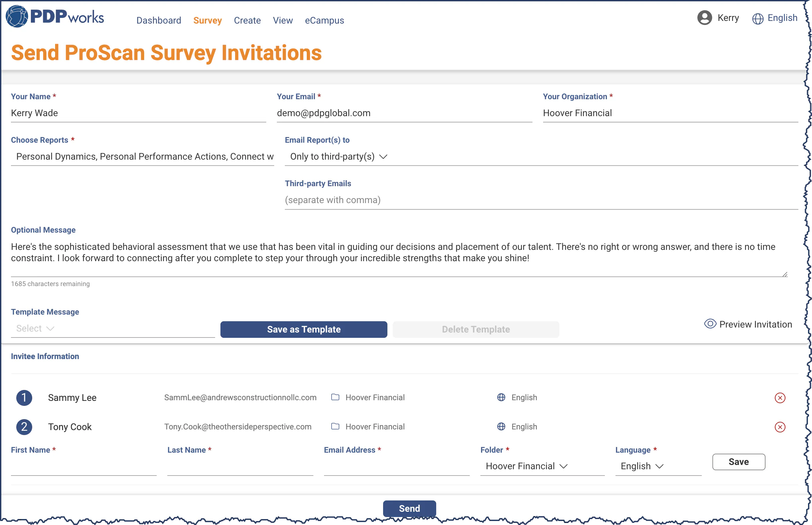Open the Template Message Select dropdown
812x525 pixels.
tap(113, 328)
